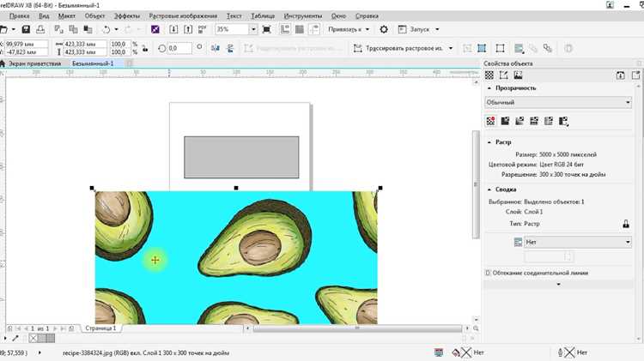Collapse the Растр section
The height and width of the screenshot is (361, 644).
[x=489, y=142]
